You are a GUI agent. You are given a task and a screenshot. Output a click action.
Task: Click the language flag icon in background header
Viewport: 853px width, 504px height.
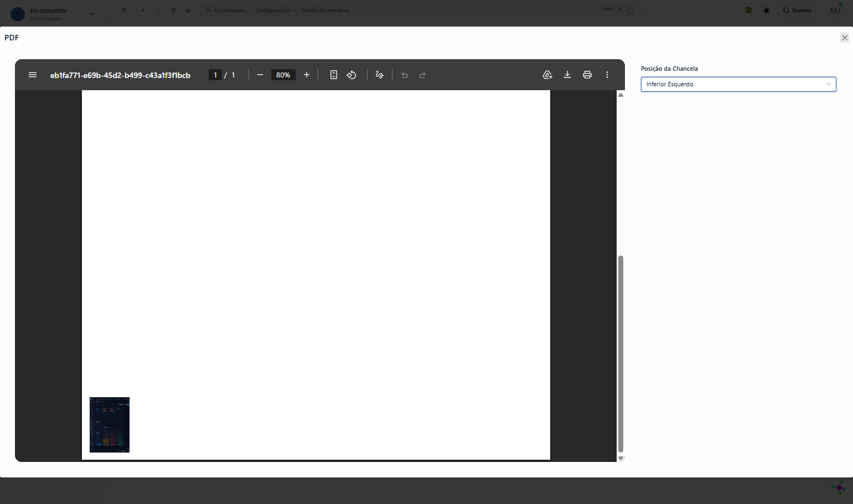tap(748, 10)
